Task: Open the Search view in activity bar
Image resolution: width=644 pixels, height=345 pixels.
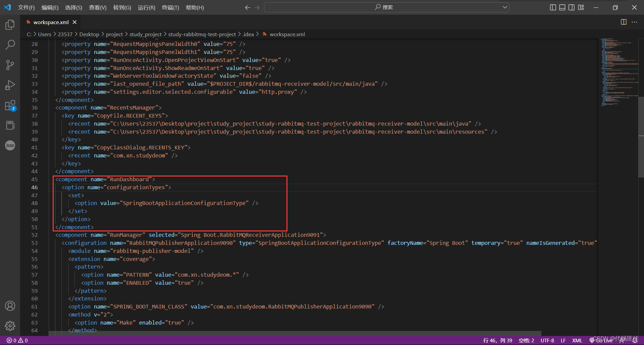Action: coord(10,45)
